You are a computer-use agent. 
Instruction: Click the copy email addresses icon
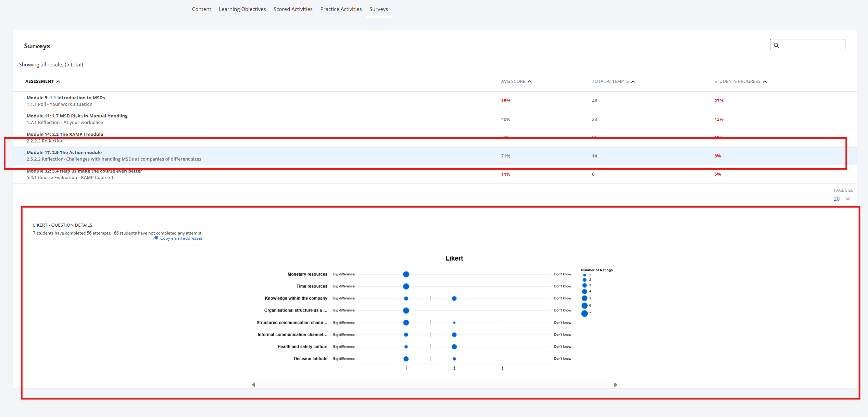click(x=155, y=238)
